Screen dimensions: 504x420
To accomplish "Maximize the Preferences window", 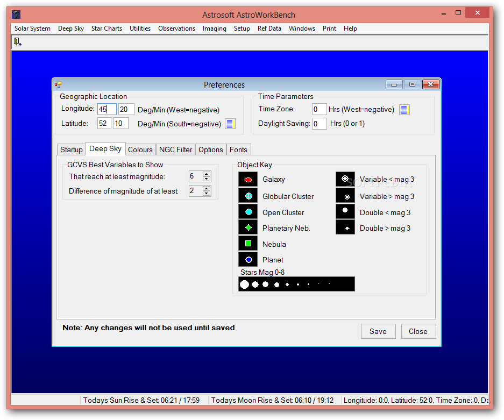I will tap(413, 84).
